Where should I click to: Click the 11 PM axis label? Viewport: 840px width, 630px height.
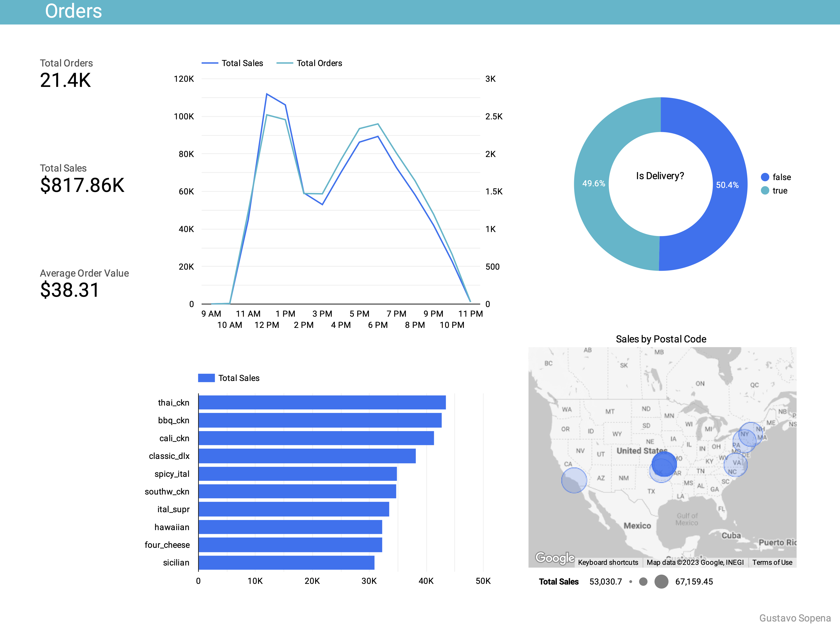click(470, 314)
